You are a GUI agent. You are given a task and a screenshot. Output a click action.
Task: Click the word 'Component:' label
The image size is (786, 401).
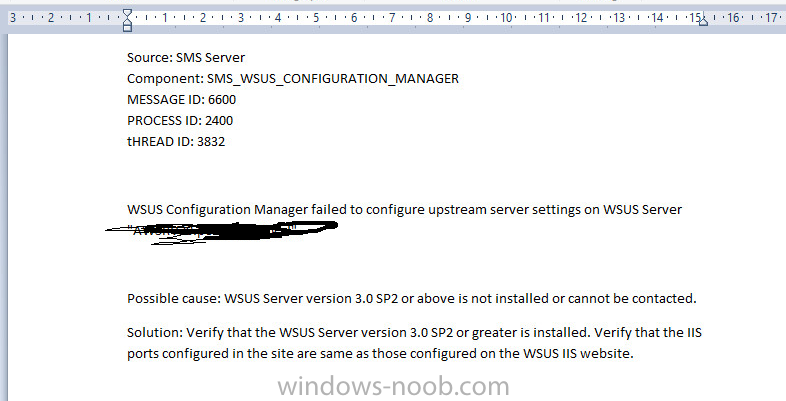[x=165, y=79]
